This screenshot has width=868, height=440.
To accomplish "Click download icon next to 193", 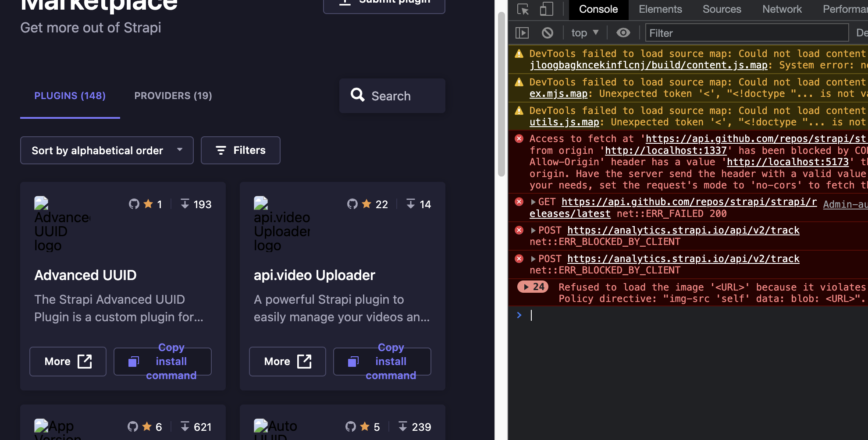I will 185,204.
